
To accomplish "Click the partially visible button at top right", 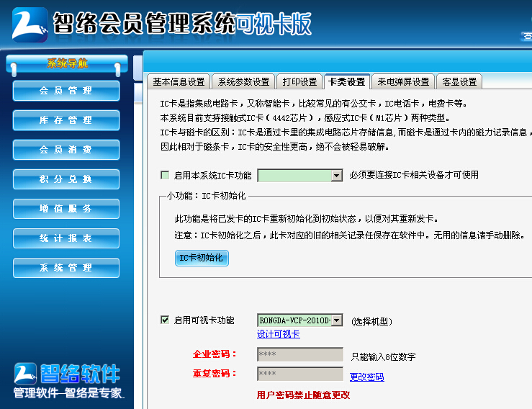I will (x=526, y=36).
